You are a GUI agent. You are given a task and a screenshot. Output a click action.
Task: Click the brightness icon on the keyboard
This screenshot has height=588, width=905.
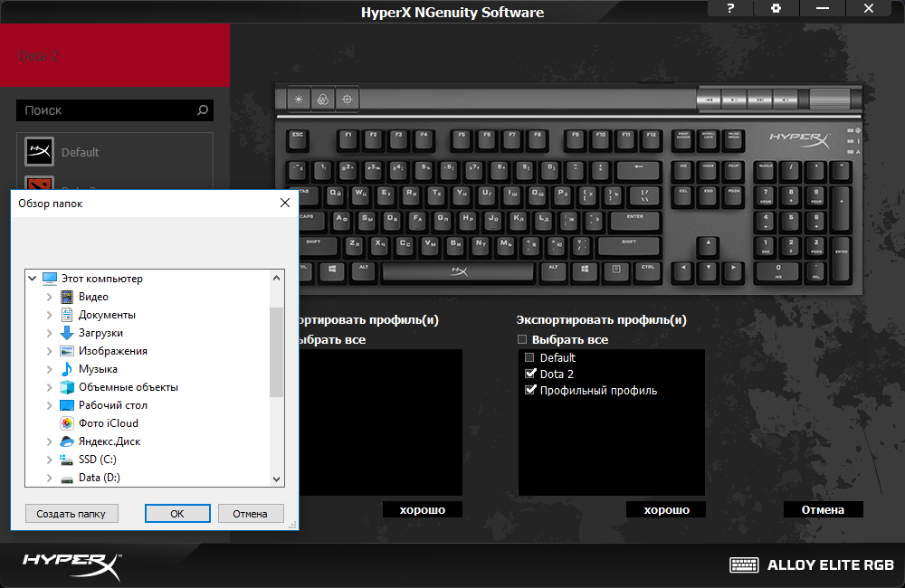point(299,99)
